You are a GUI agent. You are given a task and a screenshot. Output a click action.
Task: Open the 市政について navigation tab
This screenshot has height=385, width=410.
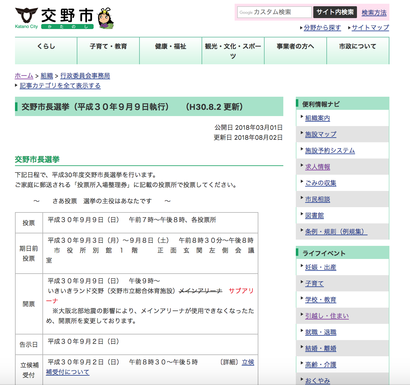pos(358,50)
